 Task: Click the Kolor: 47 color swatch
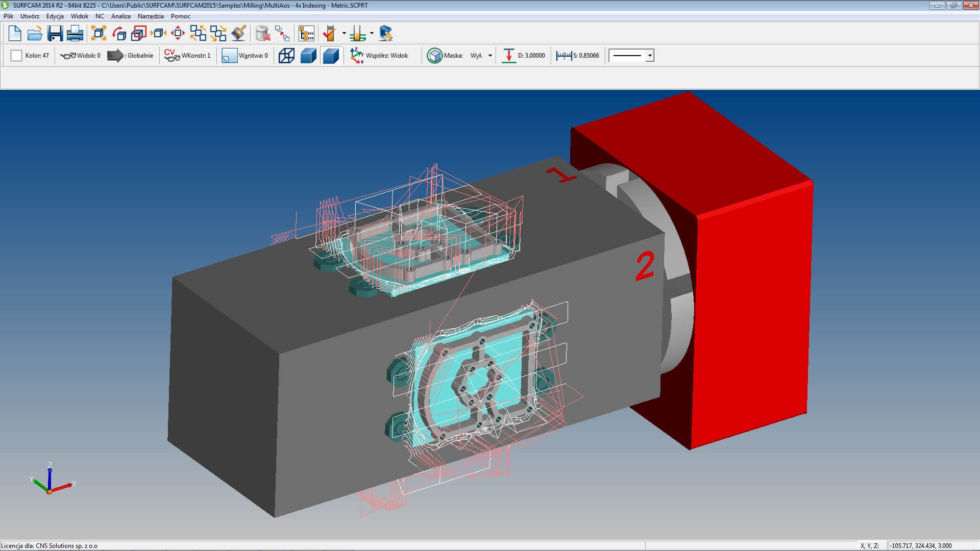coord(16,56)
